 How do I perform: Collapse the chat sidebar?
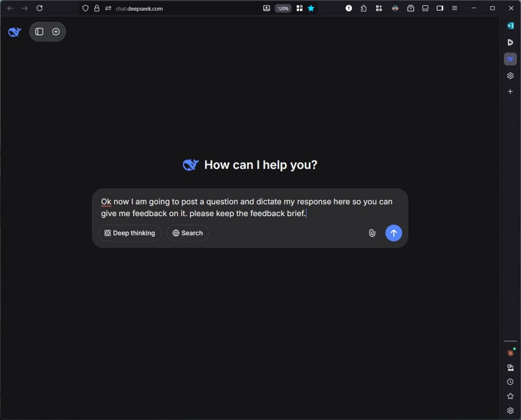pyautogui.click(x=39, y=32)
